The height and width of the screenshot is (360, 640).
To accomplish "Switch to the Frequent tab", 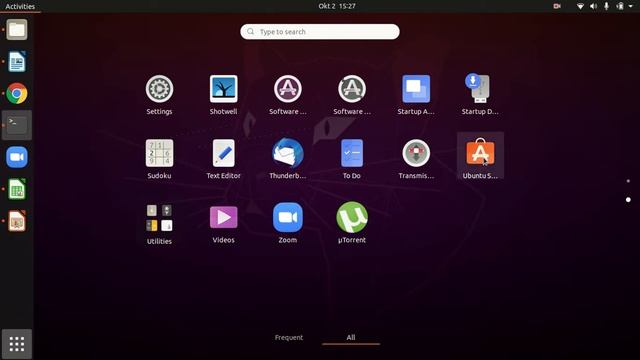I will pyautogui.click(x=289, y=338).
